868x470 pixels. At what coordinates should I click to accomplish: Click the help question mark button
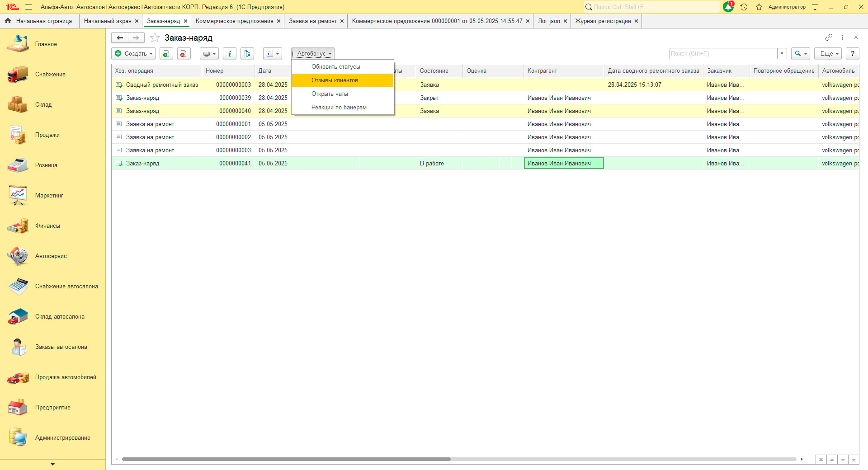pyautogui.click(x=853, y=53)
